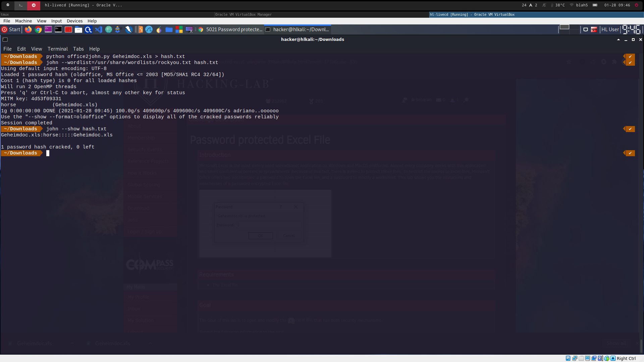Switch to 5021 Password protected Chrome window
Image resolution: width=644 pixels, height=362 pixels.
pos(231,29)
